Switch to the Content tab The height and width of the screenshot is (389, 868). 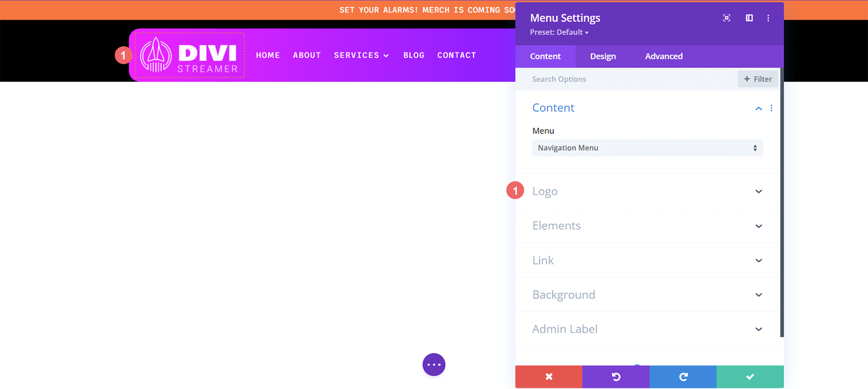(545, 56)
